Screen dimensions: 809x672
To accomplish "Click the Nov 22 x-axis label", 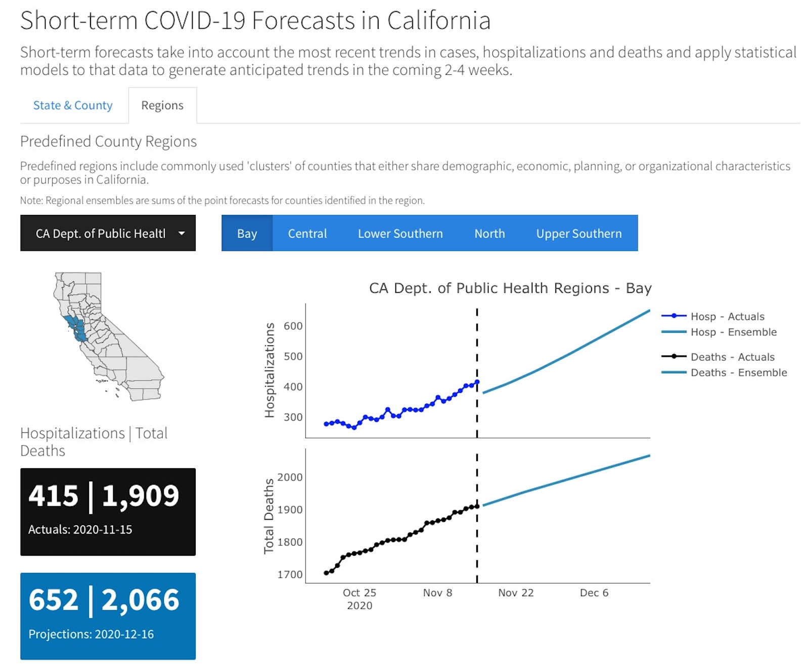I will (x=516, y=593).
